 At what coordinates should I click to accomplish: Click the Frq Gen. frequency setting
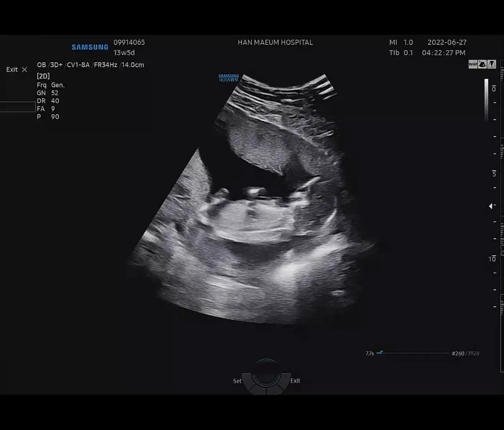point(51,85)
